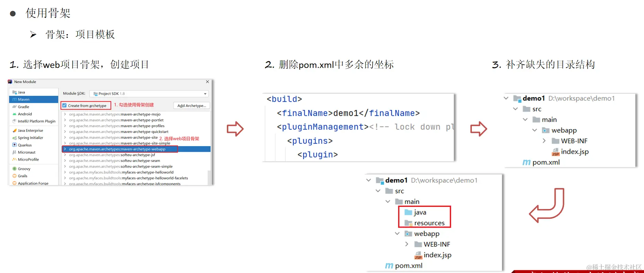The width and height of the screenshot is (644, 273).
Task: Click index.jsp file icon in tree containing resources
Action: [418, 255]
